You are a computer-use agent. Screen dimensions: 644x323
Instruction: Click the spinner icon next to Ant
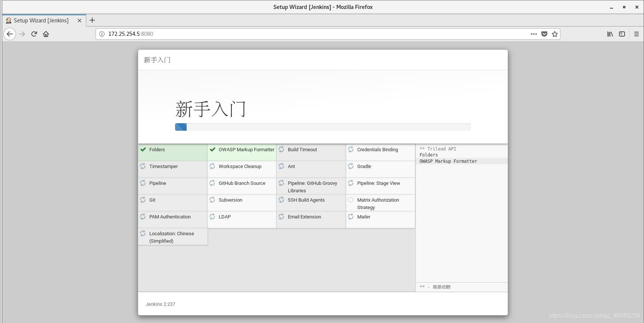click(281, 166)
